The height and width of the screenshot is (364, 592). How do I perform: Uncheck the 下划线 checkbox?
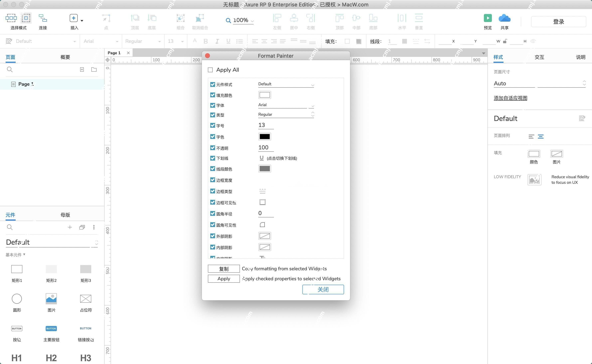point(212,158)
